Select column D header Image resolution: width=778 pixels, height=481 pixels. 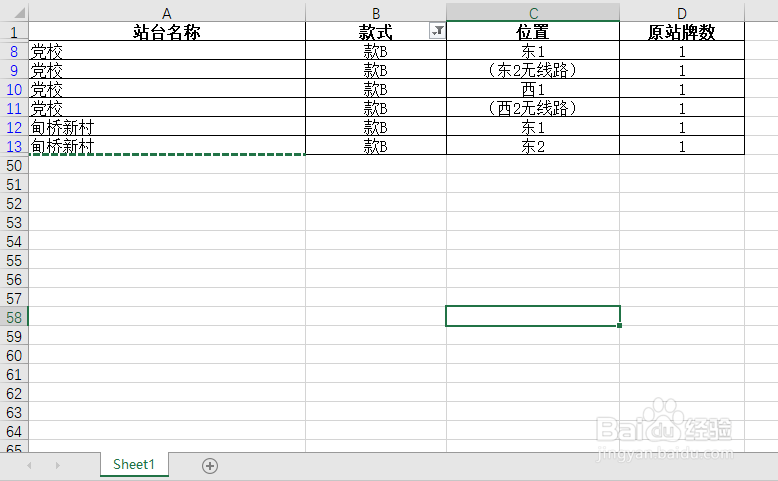682,13
